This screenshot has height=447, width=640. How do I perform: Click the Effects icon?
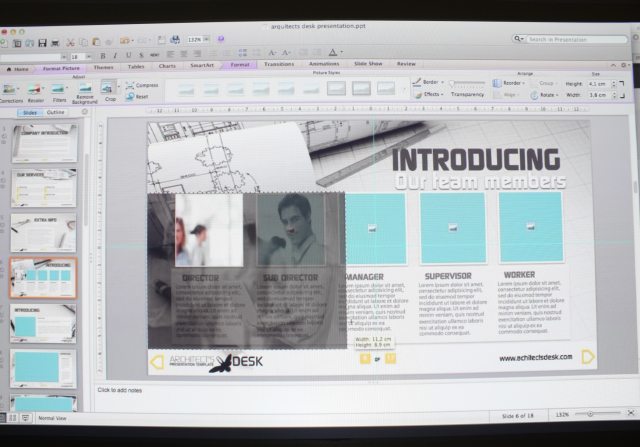click(x=418, y=95)
